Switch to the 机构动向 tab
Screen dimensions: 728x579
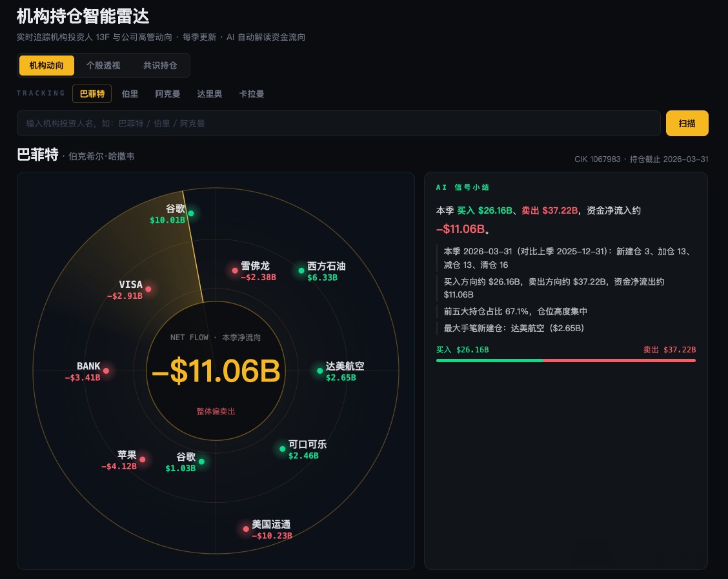coord(46,65)
